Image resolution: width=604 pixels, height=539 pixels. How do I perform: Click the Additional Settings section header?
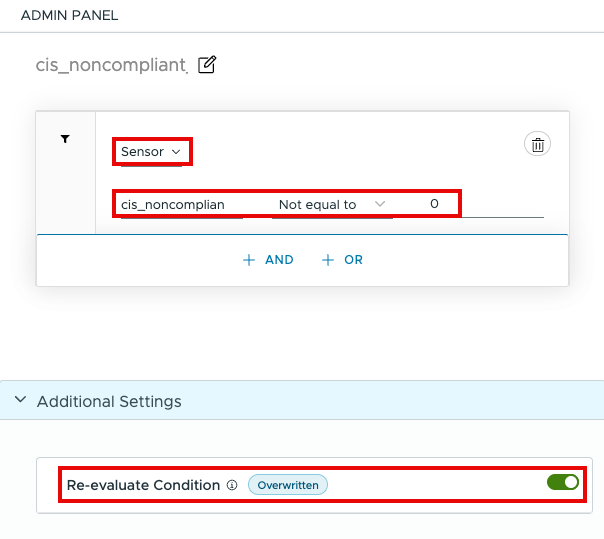pyautogui.click(x=109, y=401)
